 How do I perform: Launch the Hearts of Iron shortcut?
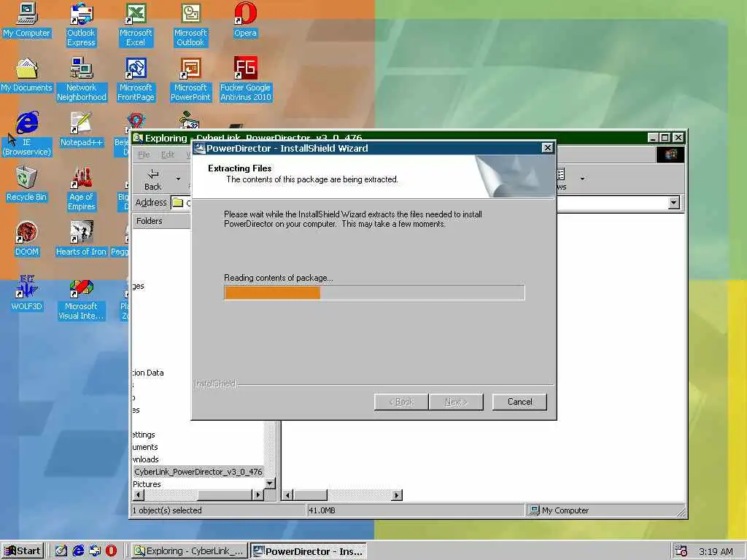coord(82,239)
